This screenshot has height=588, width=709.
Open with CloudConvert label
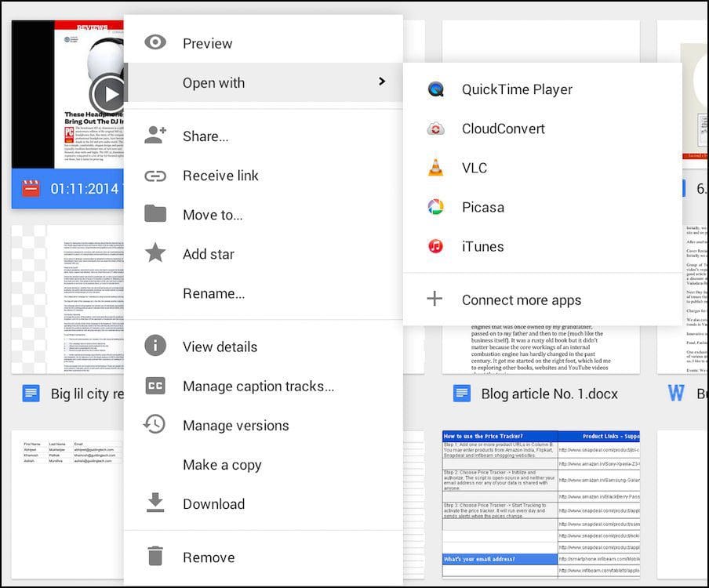(504, 129)
